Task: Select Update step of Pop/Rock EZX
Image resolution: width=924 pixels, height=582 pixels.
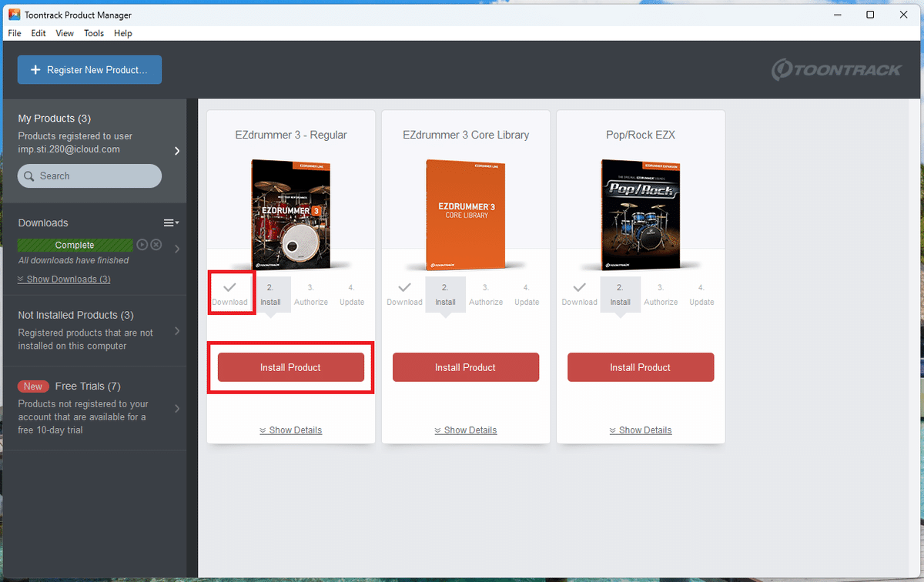Action: click(701, 293)
